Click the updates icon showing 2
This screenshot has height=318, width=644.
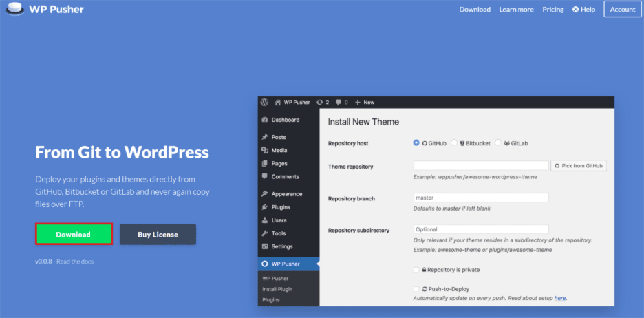323,103
